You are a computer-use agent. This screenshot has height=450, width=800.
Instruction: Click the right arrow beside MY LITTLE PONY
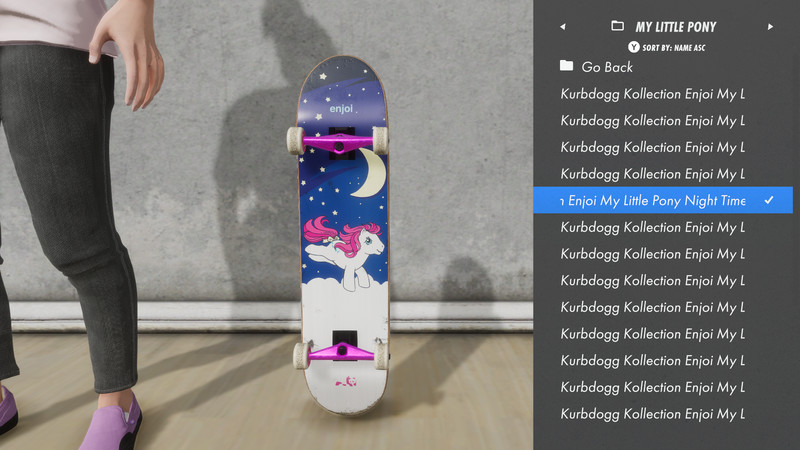770,27
